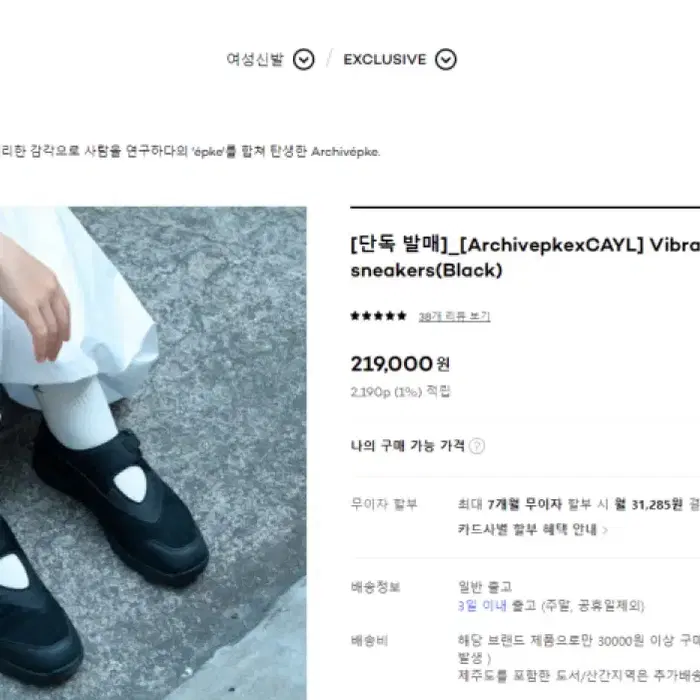Open the EXCLUSIVE breadcrumb category

coord(385,59)
